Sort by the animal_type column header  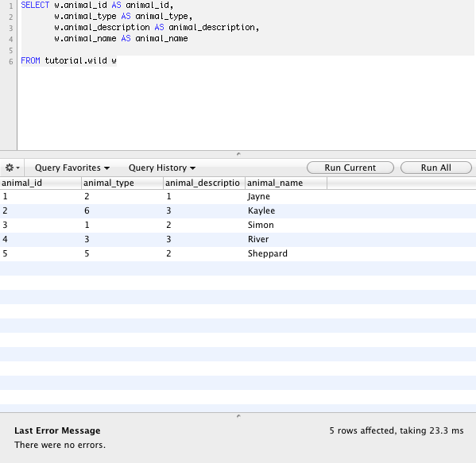[122, 183]
